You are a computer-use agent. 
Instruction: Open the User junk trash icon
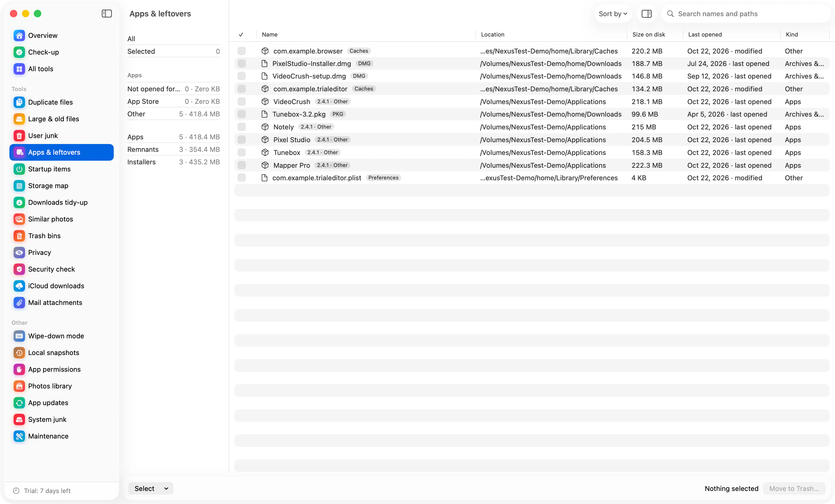pyautogui.click(x=19, y=135)
